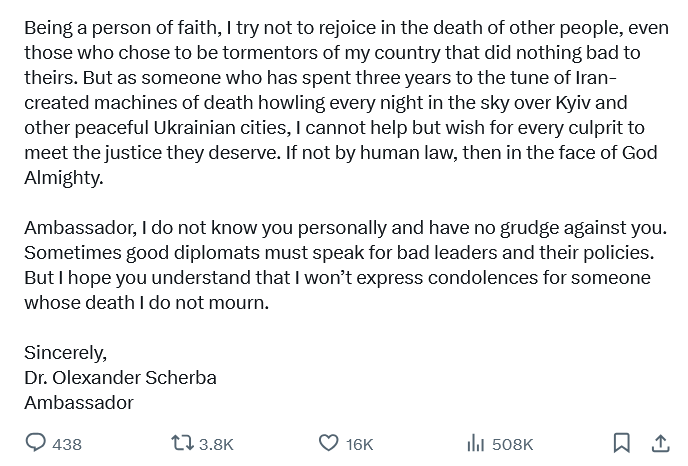The image size is (688, 466).
Task: Click the 508K views count
Action: click(513, 444)
